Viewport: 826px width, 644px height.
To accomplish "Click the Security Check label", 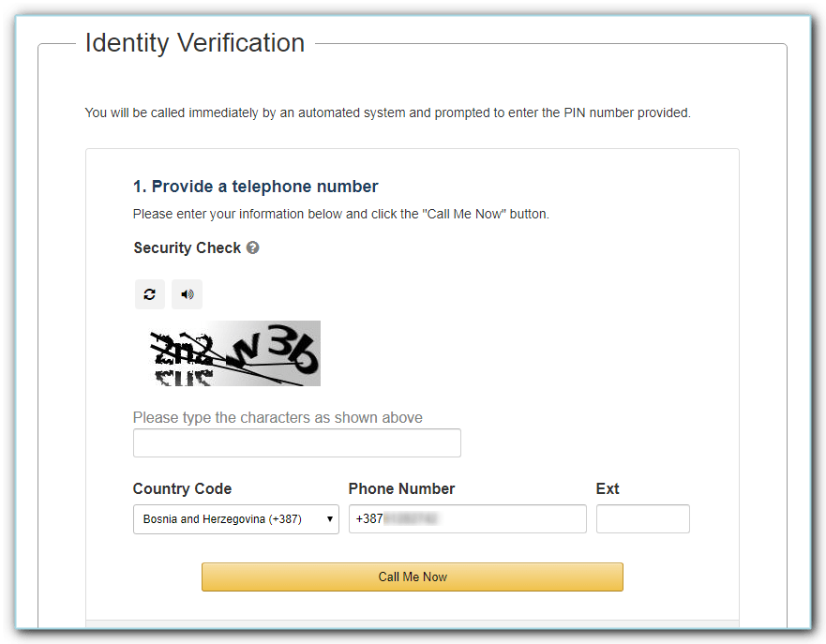I will 187,248.
